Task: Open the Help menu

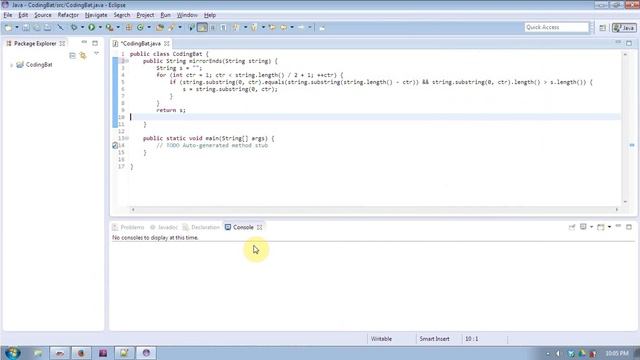Action: 210,15
